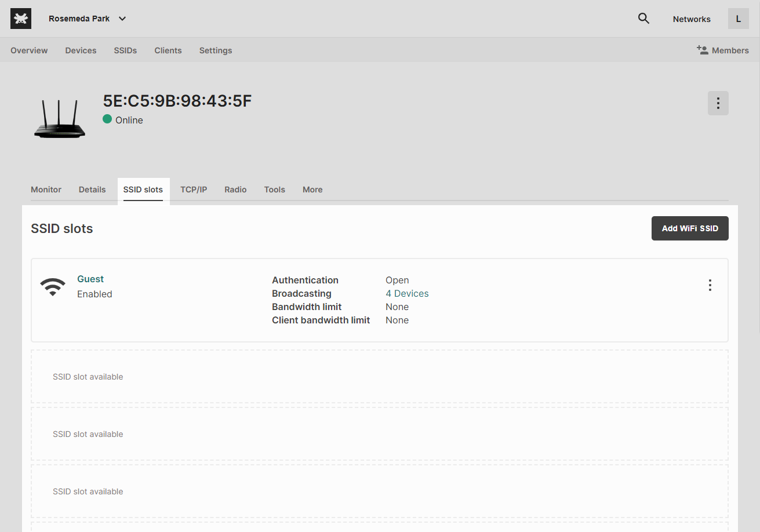The height and width of the screenshot is (532, 760).
Task: Open the More tab menu
Action: (312, 190)
